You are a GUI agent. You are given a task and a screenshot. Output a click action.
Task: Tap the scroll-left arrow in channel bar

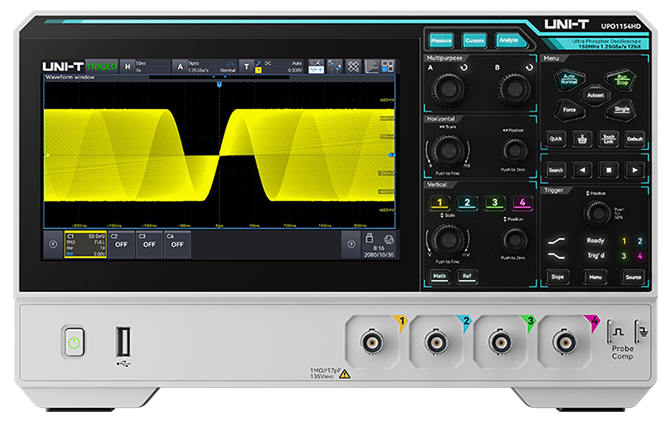(x=53, y=243)
